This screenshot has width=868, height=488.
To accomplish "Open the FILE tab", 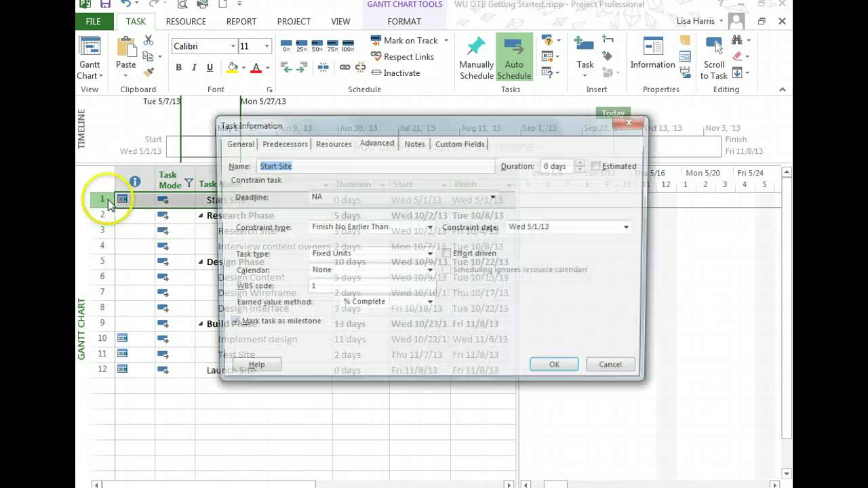I will tap(94, 22).
